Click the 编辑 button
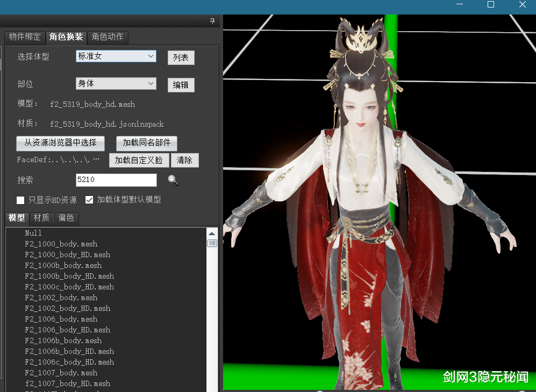 coord(181,85)
